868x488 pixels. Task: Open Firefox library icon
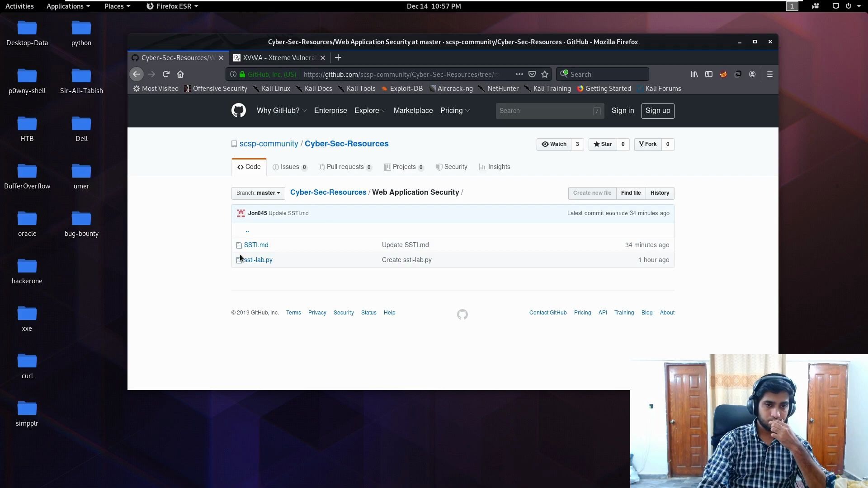(694, 74)
